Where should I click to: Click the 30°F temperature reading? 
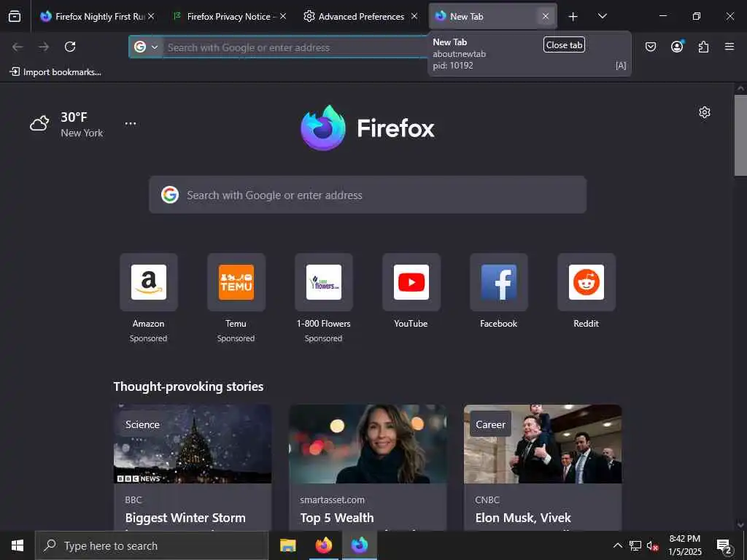point(74,117)
